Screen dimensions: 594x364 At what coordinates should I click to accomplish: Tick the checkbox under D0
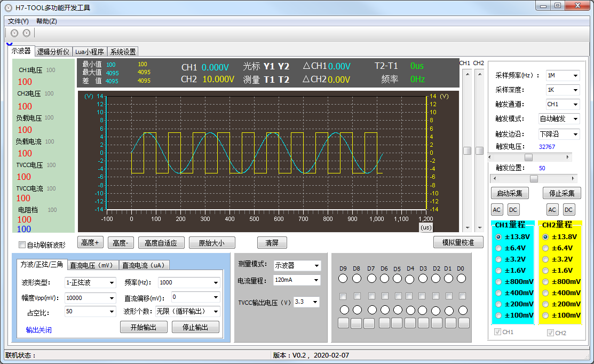tap(462, 296)
